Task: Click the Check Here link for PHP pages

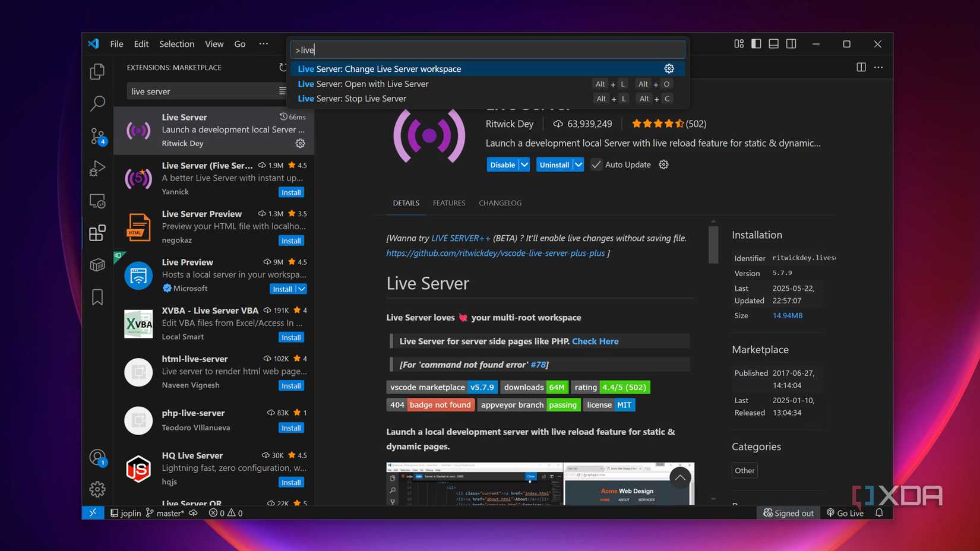Action: coord(595,341)
